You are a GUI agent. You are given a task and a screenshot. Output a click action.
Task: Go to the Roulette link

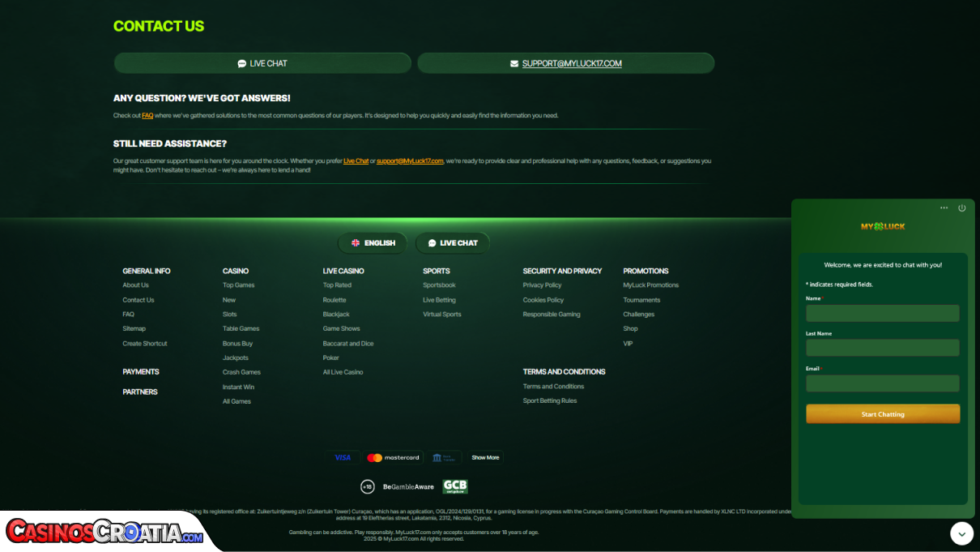(334, 300)
